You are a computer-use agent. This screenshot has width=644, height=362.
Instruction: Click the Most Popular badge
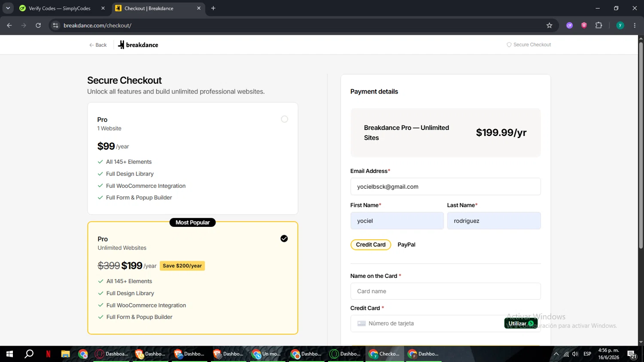192,222
